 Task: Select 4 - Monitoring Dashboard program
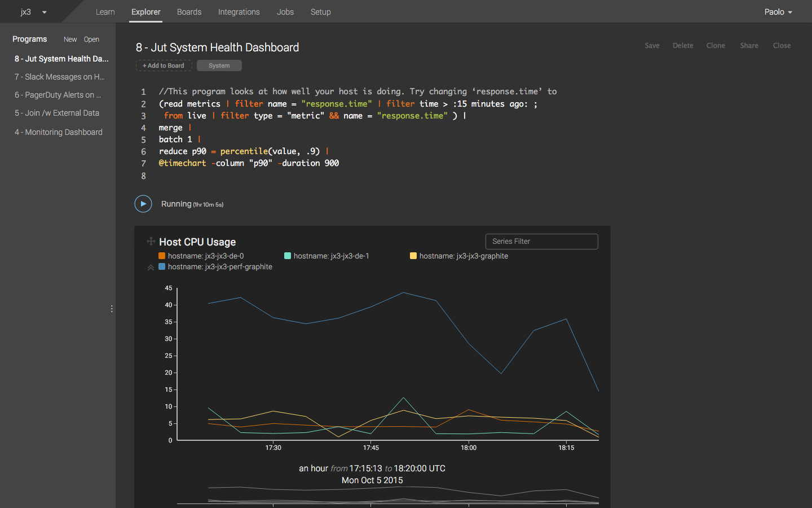[59, 132]
